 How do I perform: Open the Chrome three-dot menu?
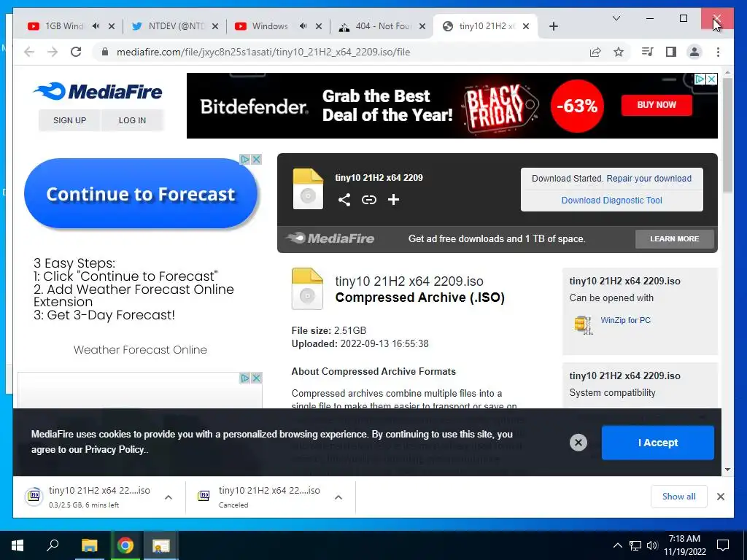(718, 52)
